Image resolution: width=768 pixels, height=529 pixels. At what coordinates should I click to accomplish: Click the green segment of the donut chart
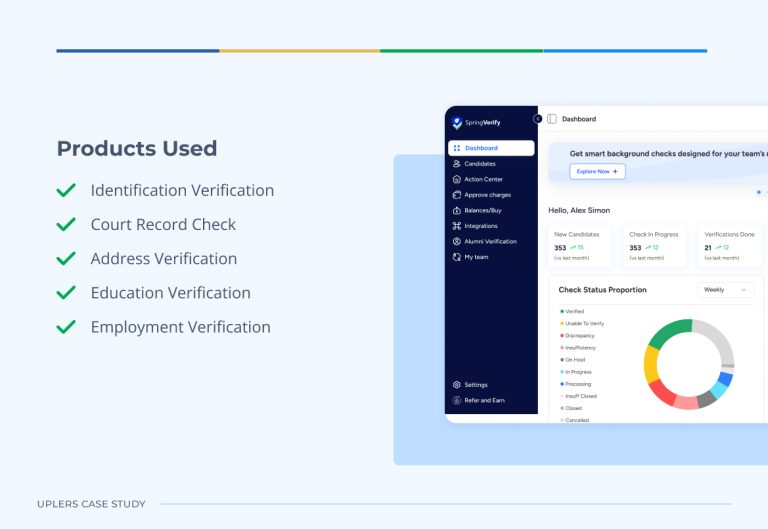click(x=672, y=329)
